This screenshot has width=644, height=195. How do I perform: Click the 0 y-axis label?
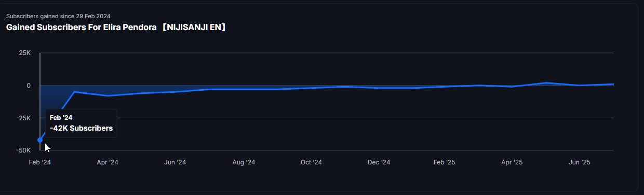(x=29, y=86)
